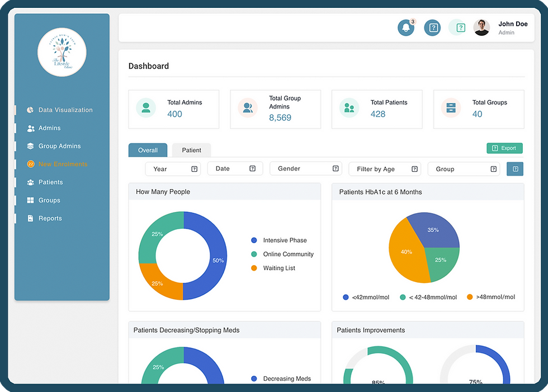
Task: Select New Enrolments in sidebar
Action: [63, 164]
